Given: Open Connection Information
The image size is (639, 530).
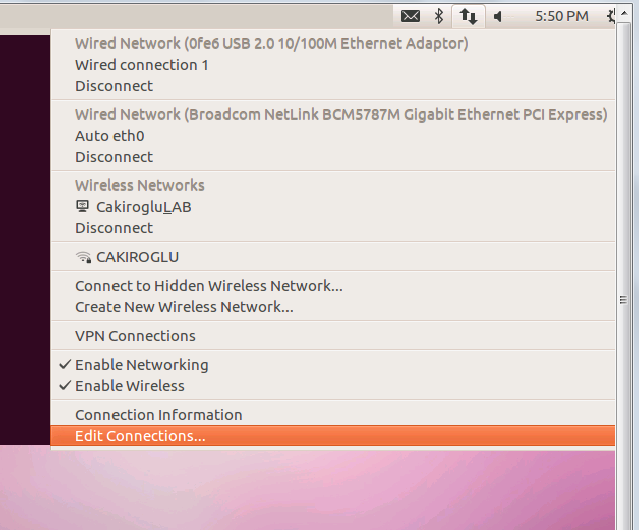Looking at the screenshot, I should click(x=333, y=415).
